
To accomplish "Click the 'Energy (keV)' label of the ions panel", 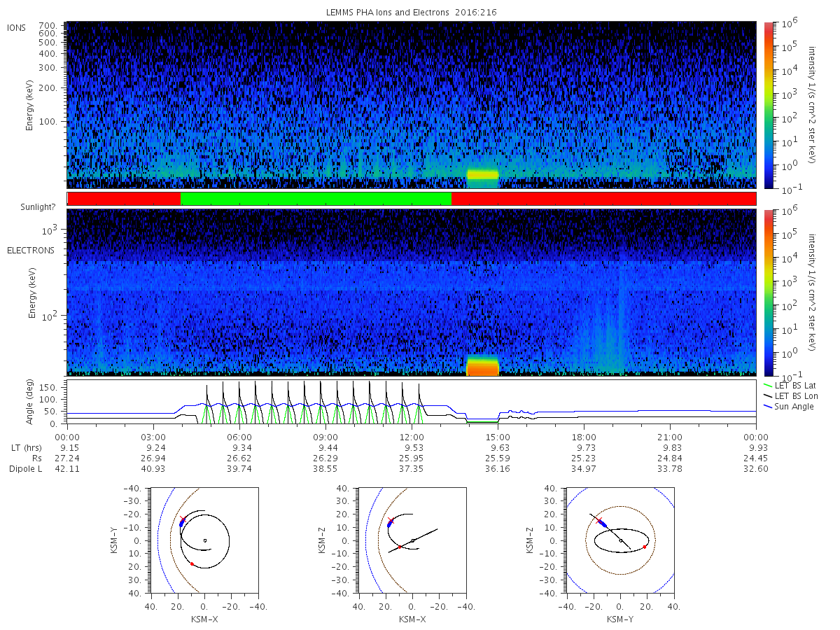I will [31, 105].
